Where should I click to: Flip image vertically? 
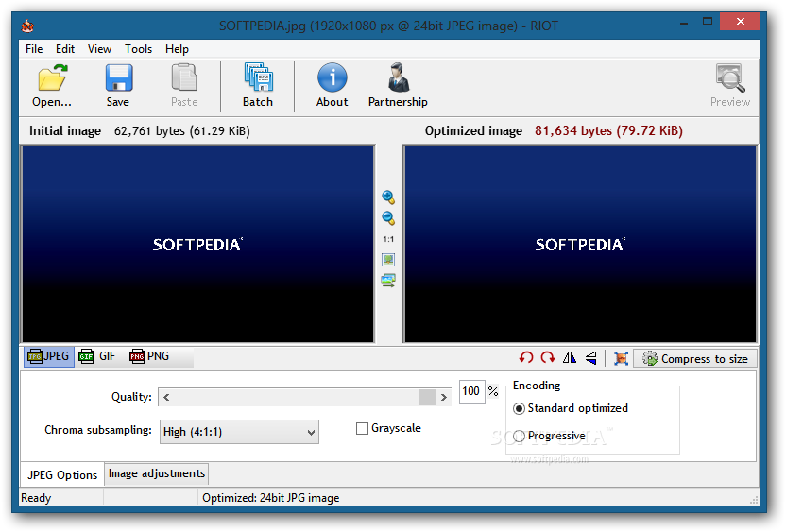click(x=591, y=358)
